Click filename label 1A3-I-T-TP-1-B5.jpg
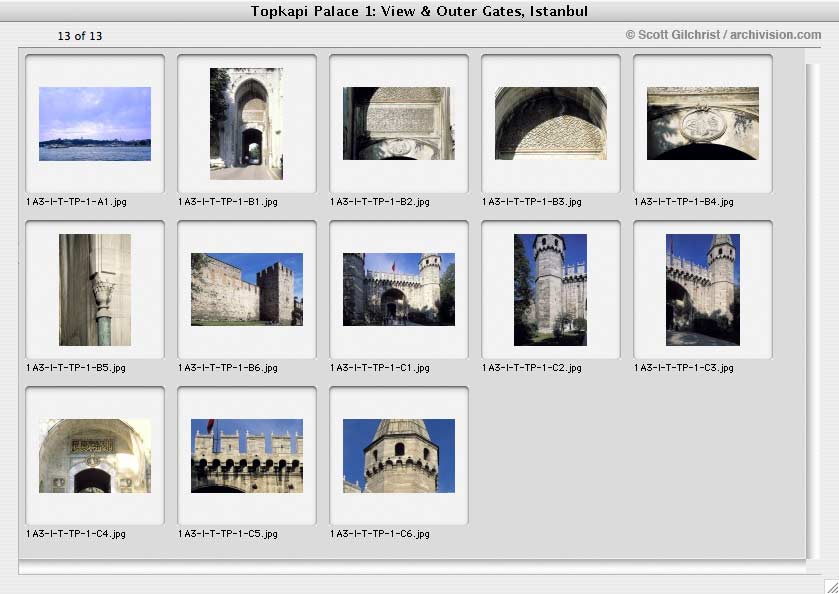Image resolution: width=839 pixels, height=594 pixels. (76, 368)
